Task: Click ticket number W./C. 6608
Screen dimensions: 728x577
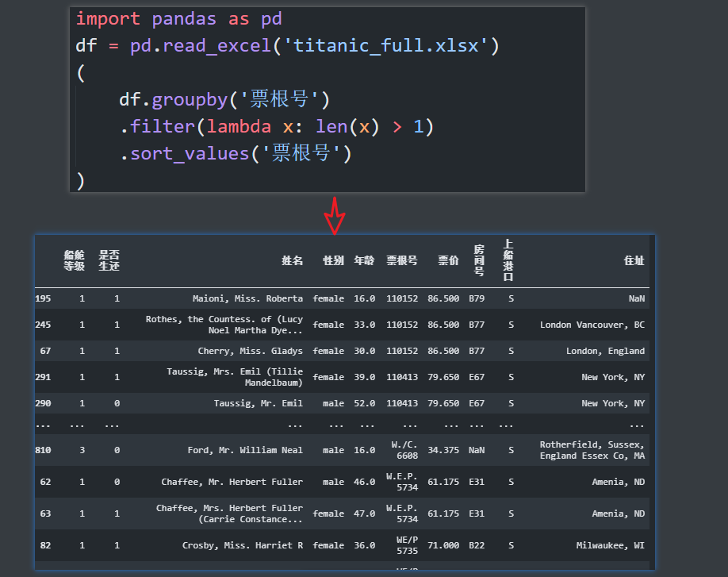Action: [x=404, y=451]
